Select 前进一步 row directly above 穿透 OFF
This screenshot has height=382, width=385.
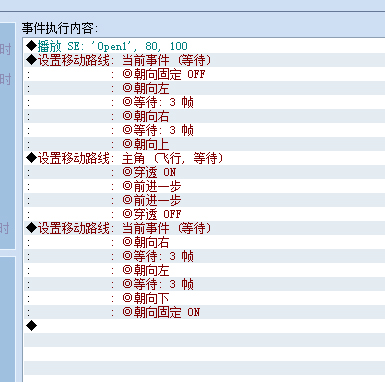204,200
